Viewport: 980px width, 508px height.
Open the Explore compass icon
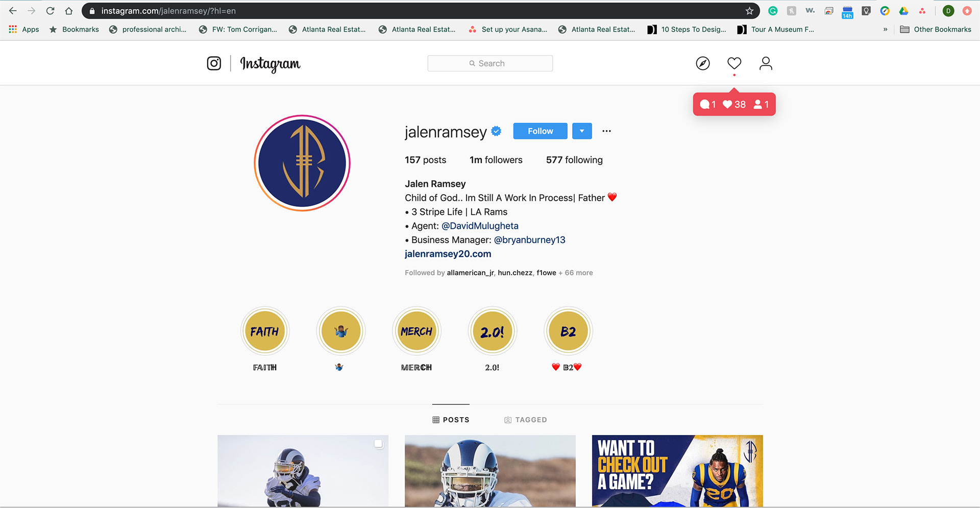[703, 63]
